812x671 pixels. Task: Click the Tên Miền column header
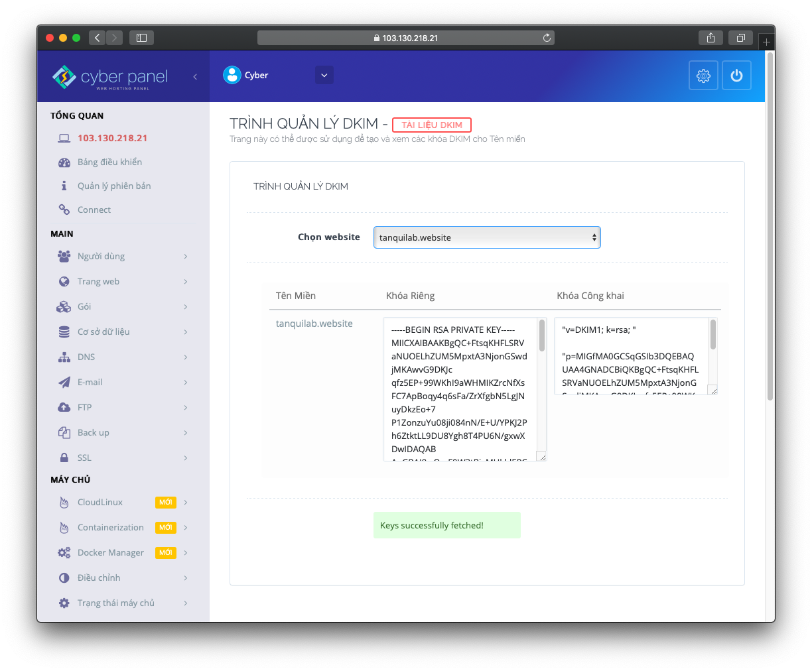(296, 296)
